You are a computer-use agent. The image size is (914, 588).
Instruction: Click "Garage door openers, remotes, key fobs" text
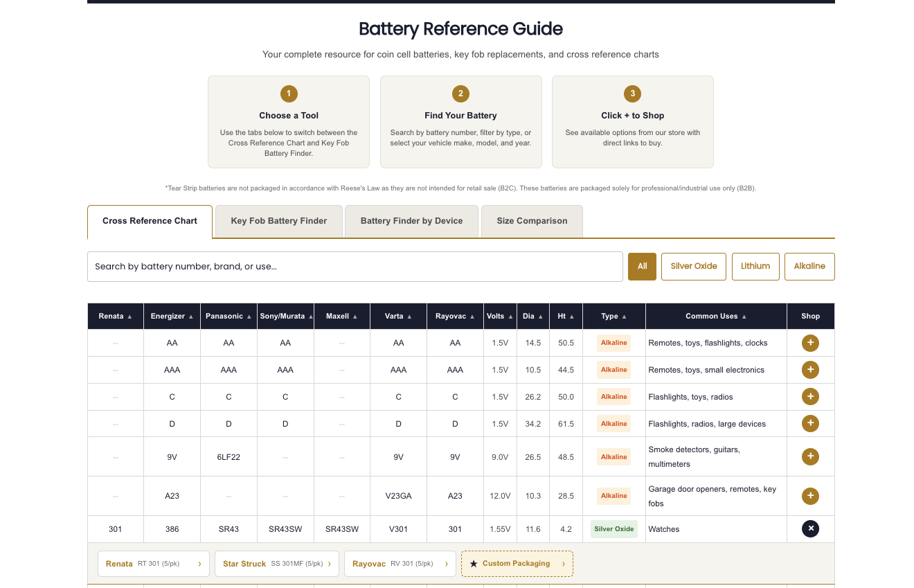(713, 496)
